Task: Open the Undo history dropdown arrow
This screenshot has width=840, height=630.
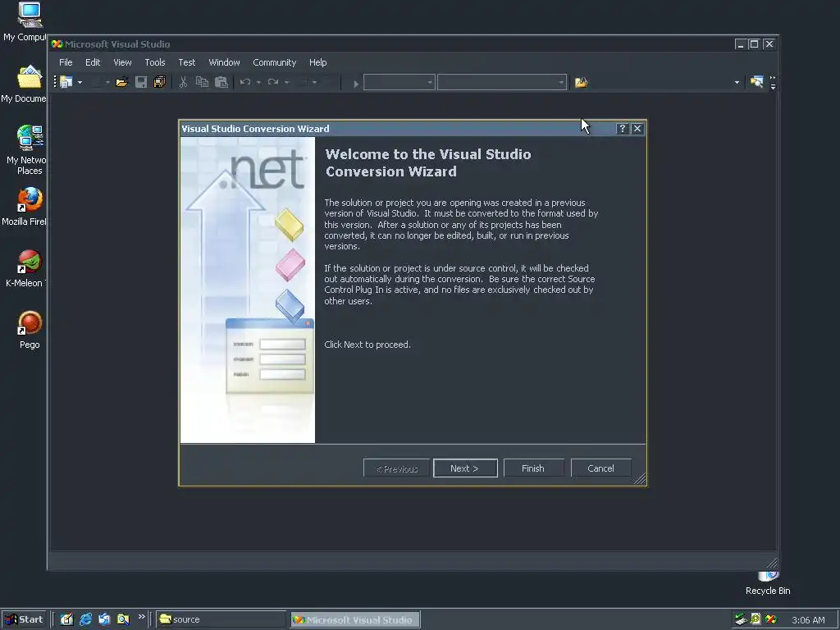Action: tap(258, 83)
